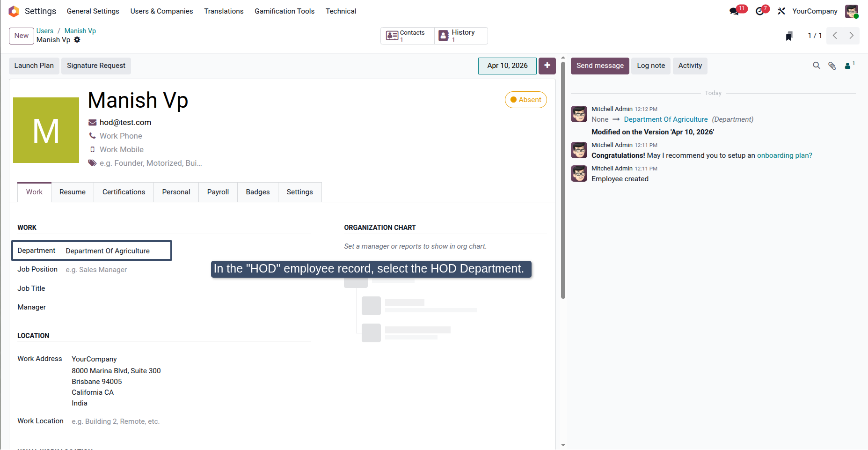868x450 pixels.
Task: Open the onboarding plan link
Action: (x=785, y=155)
